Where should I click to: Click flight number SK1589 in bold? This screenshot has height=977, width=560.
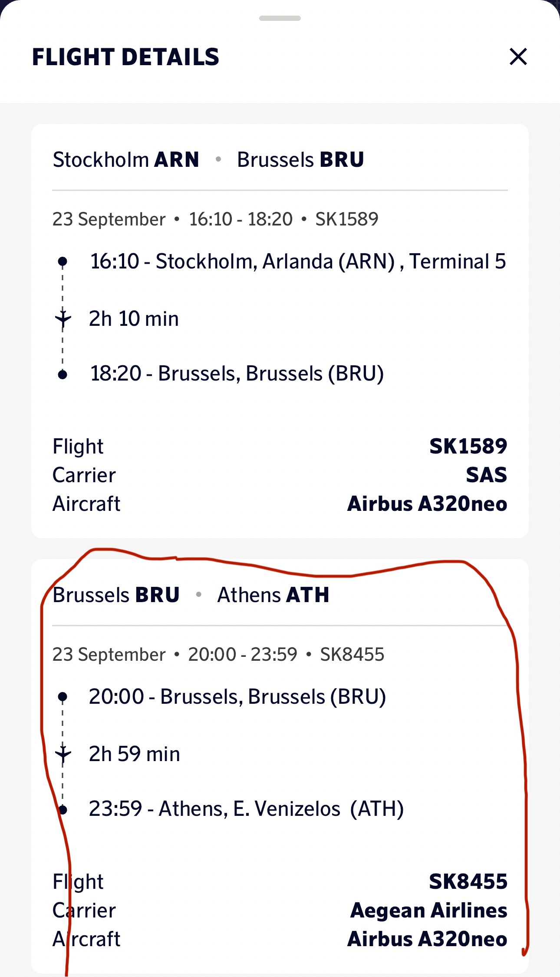pyautogui.click(x=468, y=446)
